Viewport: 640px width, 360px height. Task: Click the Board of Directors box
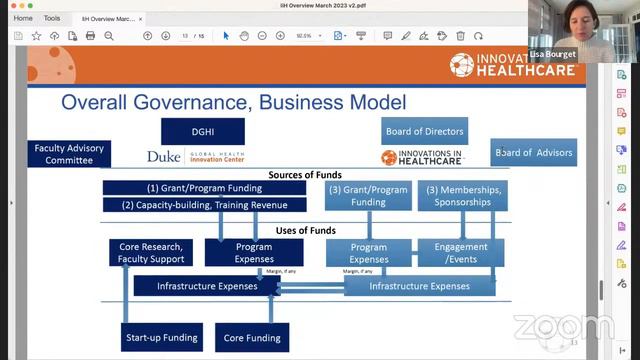coord(424,131)
